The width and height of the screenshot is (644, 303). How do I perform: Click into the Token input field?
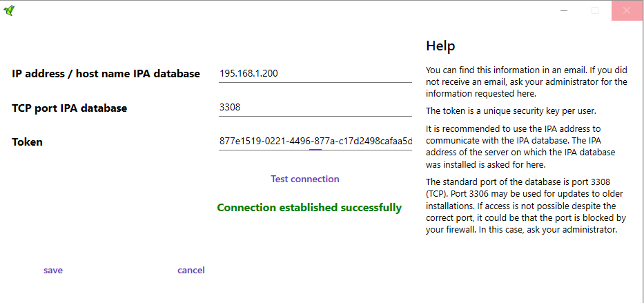click(315, 141)
